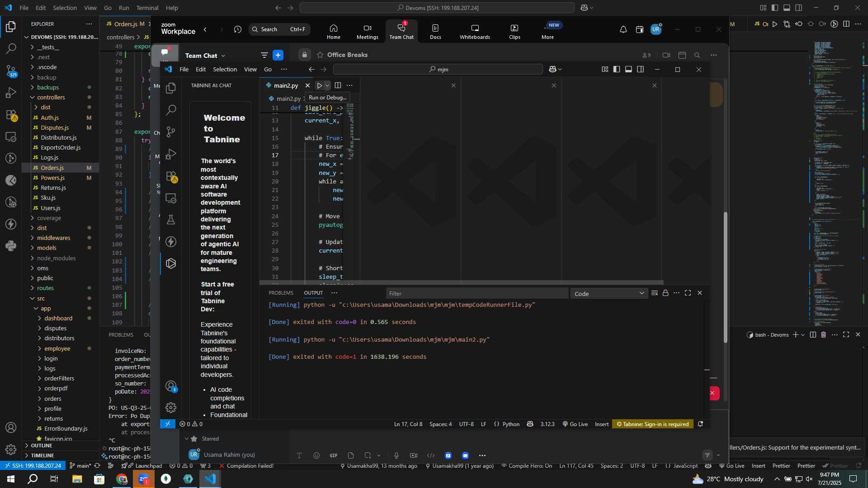Screen dimensions: 868x488
Task: Open Testing flask in inner VS Code
Action: pos(171,220)
